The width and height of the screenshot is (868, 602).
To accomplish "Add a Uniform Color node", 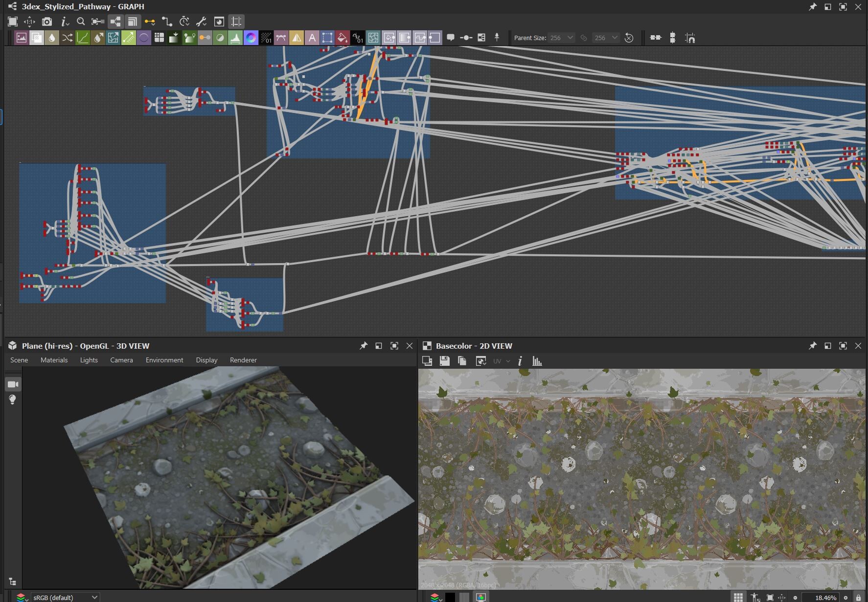I will coord(343,38).
